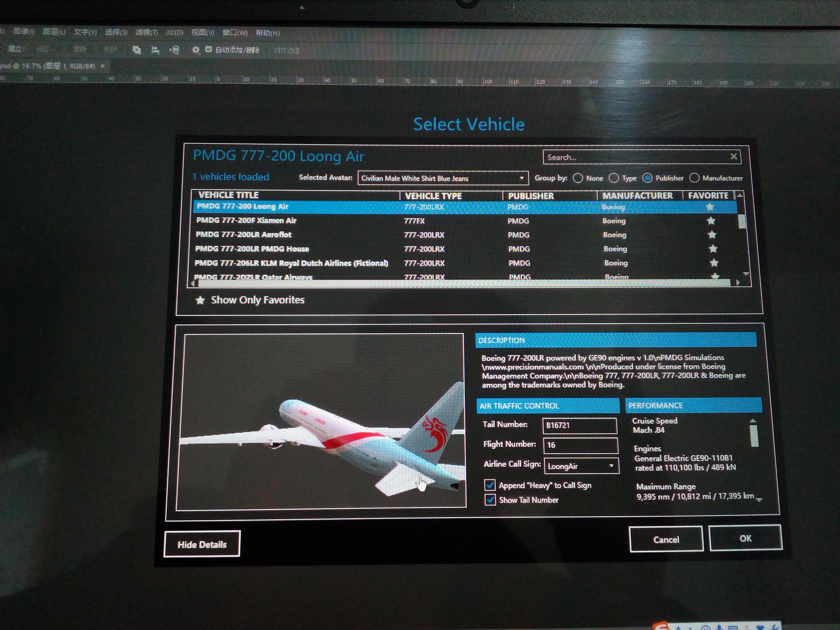Sort by FAVORITE column header

tap(708, 196)
